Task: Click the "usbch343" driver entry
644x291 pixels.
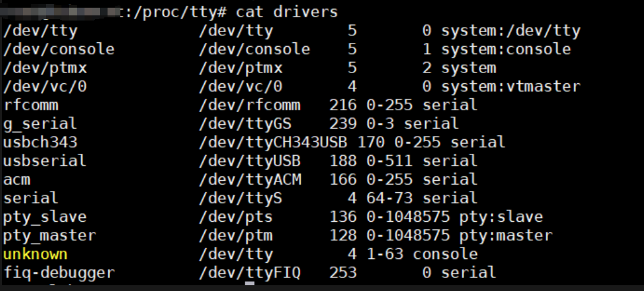Action: tap(40, 142)
